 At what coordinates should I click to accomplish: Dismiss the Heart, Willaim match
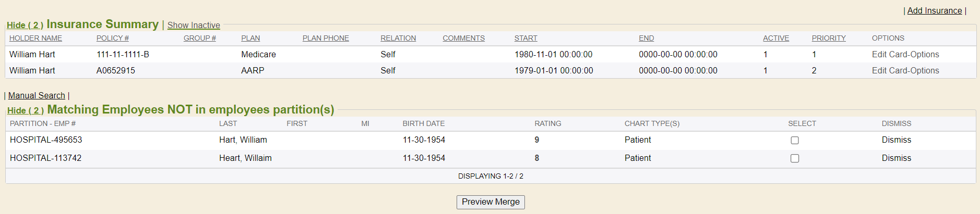point(896,158)
